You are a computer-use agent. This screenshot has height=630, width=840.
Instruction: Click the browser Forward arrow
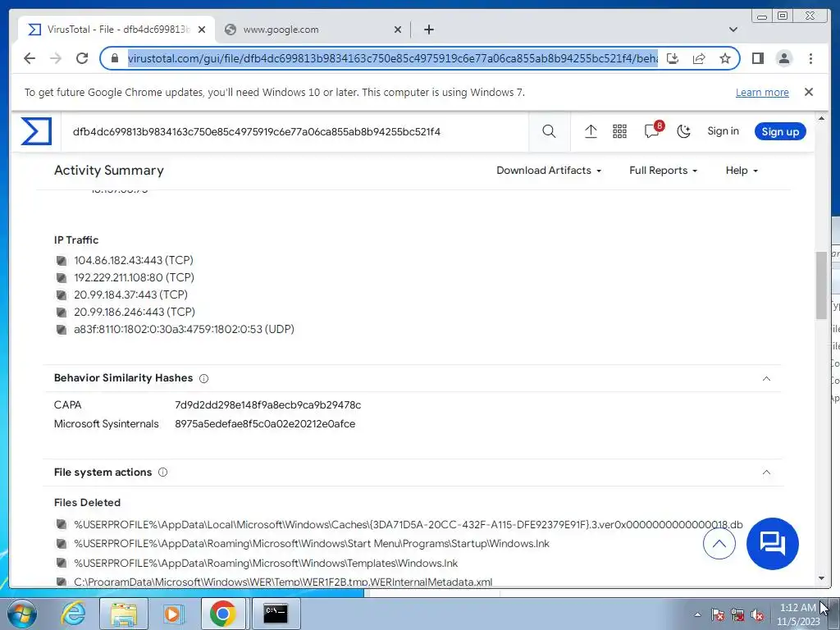coord(56,58)
